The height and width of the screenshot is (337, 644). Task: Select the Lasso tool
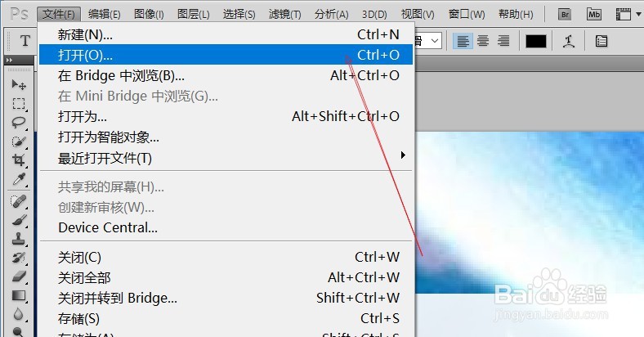click(x=19, y=122)
